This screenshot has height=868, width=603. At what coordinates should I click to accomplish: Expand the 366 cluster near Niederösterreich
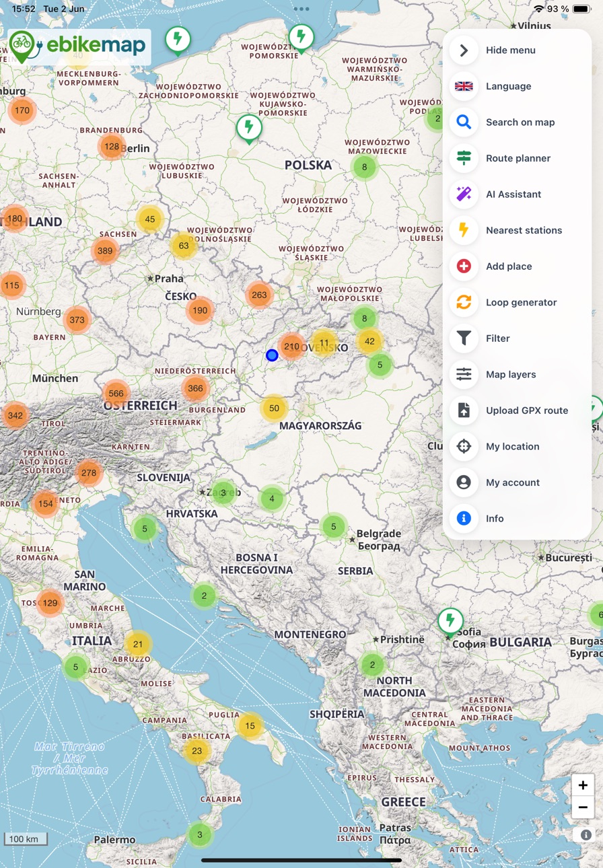coord(195,388)
